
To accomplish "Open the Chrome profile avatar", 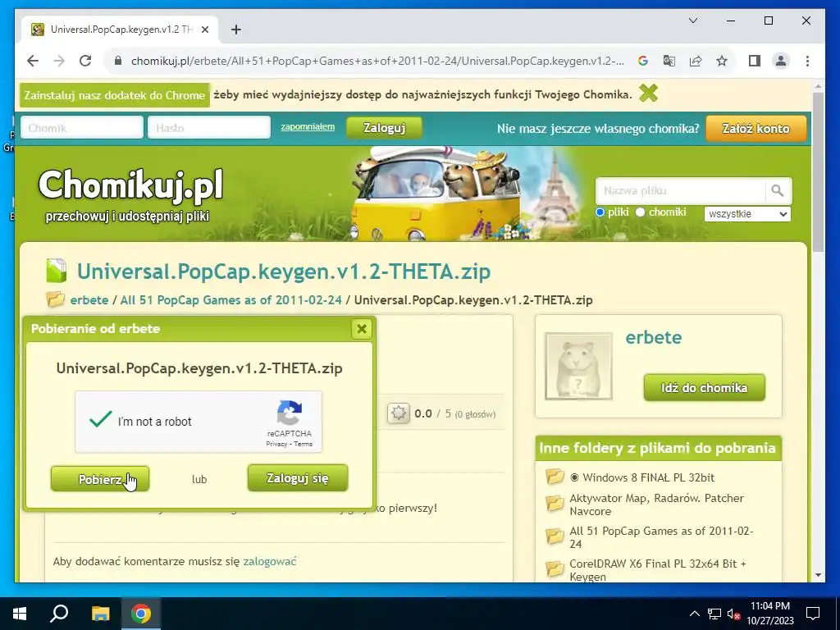I will point(781,61).
